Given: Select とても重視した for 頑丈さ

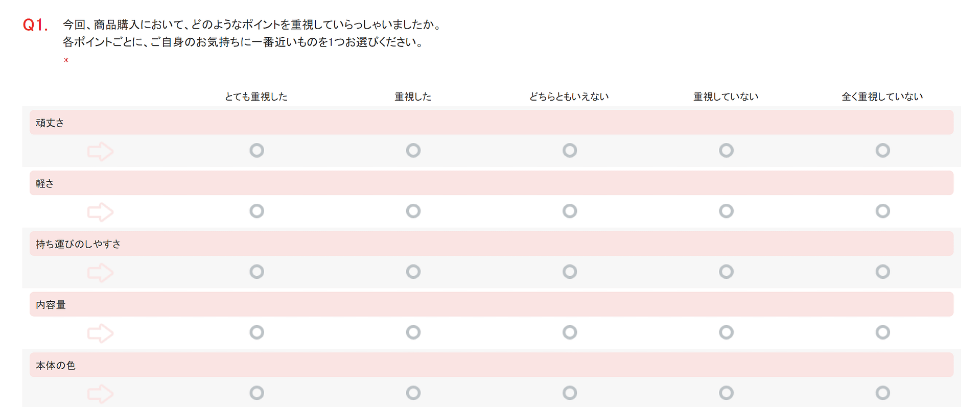Looking at the screenshot, I should (x=256, y=151).
